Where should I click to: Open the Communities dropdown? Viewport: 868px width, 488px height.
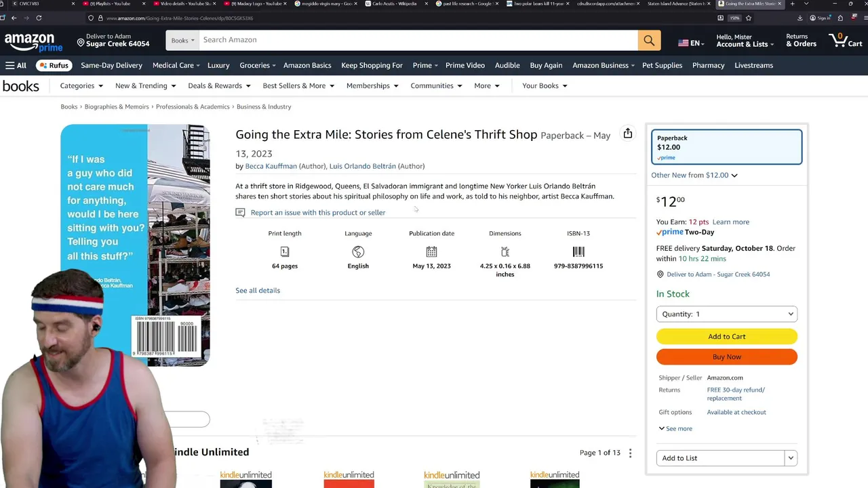(436, 86)
